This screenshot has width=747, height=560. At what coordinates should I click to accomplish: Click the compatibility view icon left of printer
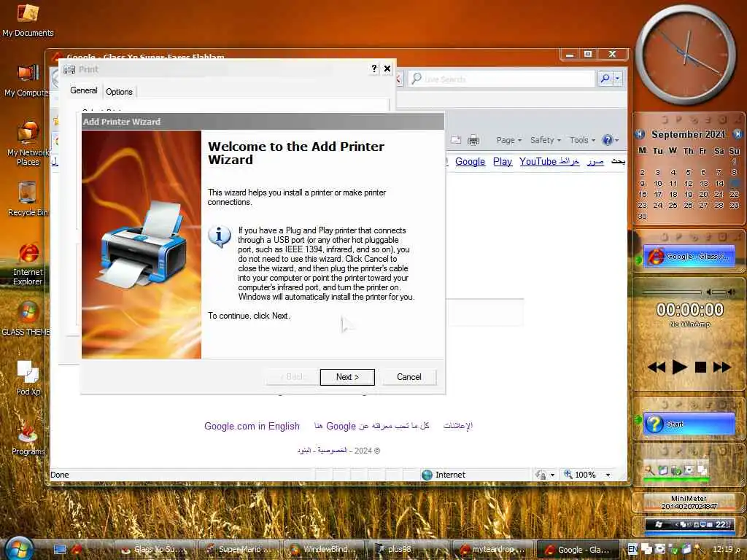click(x=456, y=140)
